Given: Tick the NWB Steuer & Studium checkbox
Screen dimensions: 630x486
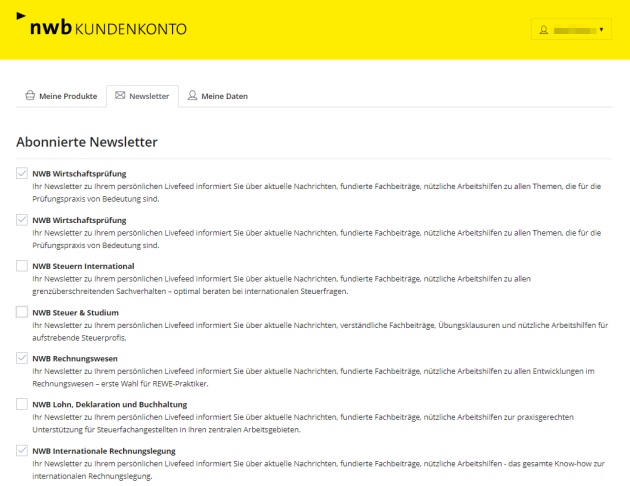Looking at the screenshot, I should point(22,312).
